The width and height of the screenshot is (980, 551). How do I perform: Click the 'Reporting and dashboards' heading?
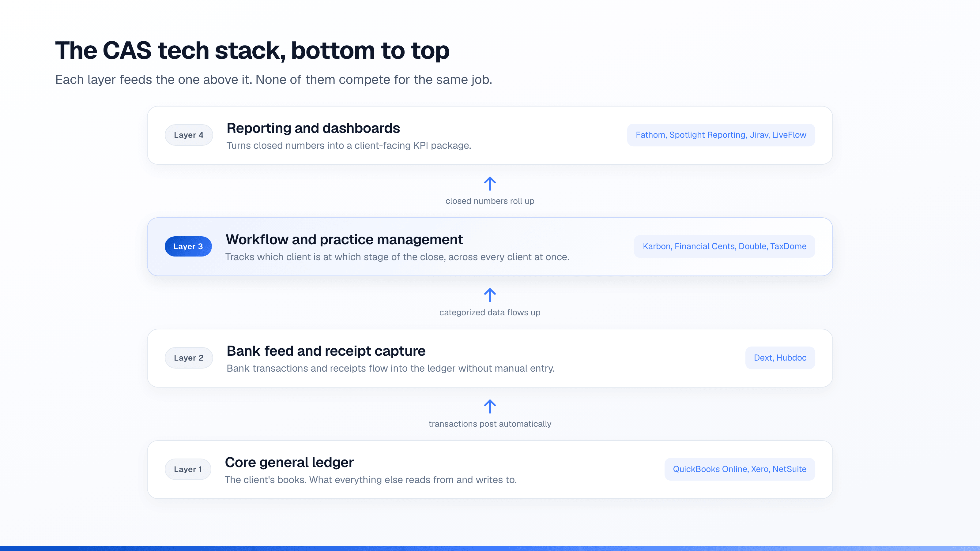313,128
